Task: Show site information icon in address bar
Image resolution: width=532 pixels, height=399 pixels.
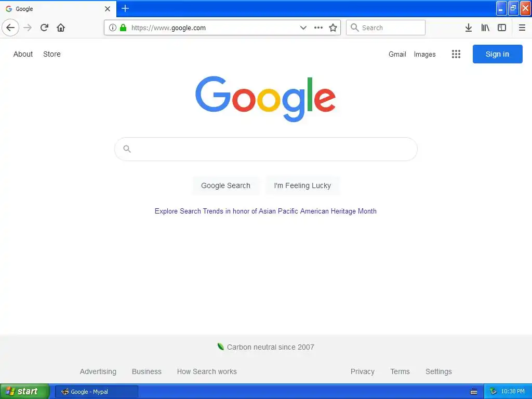Action: coord(112,28)
